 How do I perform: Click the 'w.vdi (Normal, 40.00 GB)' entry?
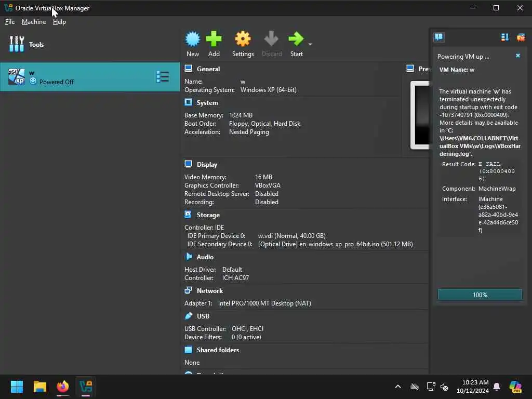pyautogui.click(x=292, y=236)
